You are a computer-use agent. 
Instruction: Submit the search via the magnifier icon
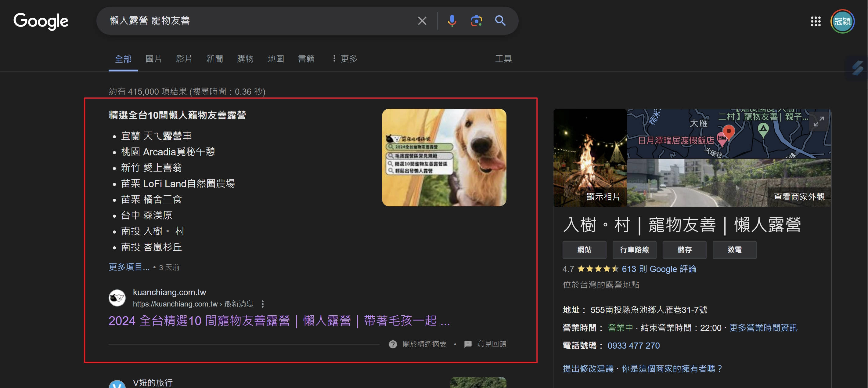point(500,20)
